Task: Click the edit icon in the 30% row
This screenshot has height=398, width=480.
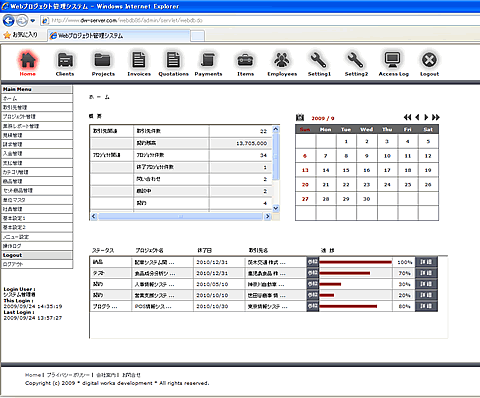Action: [313, 284]
